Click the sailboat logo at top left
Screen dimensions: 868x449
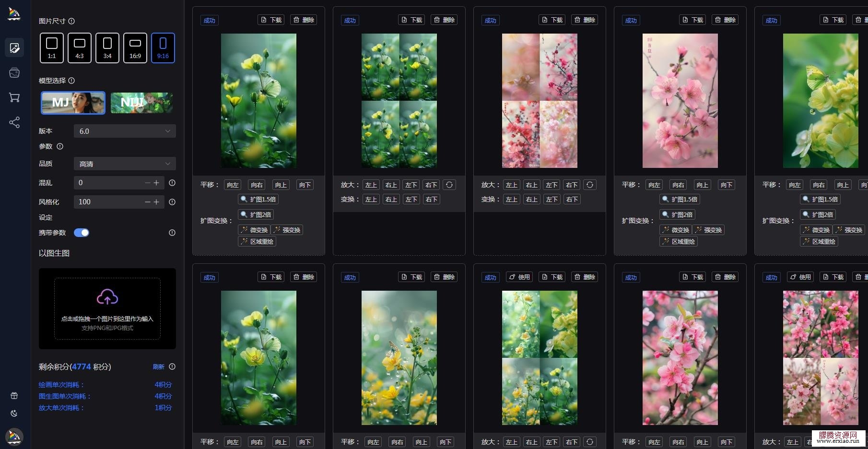14,14
